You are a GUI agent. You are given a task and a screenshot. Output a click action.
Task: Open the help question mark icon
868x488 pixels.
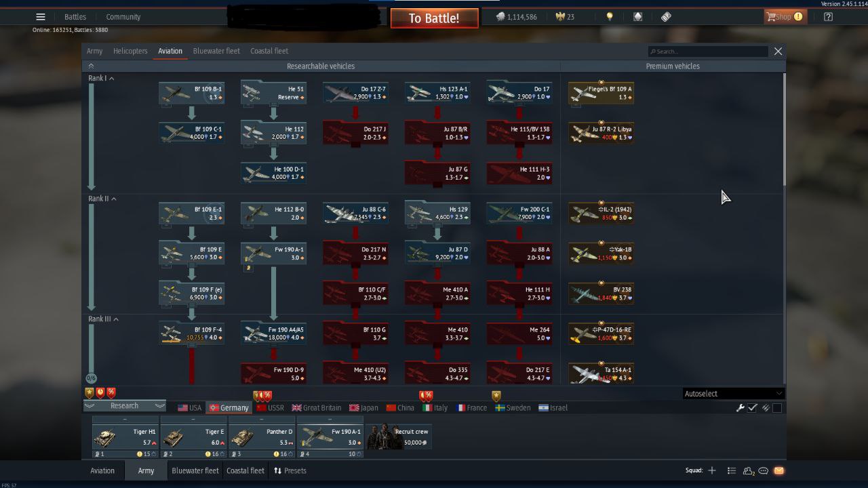click(x=828, y=17)
